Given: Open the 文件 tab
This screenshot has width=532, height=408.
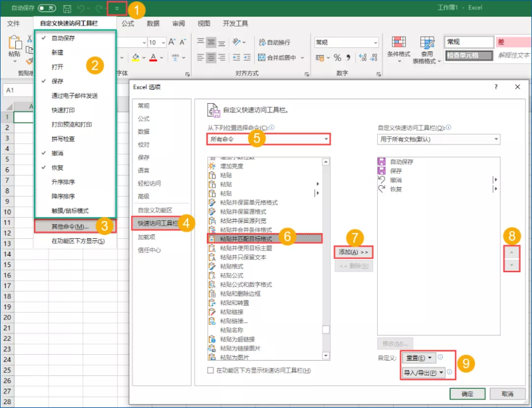Looking at the screenshot, I should point(13,23).
